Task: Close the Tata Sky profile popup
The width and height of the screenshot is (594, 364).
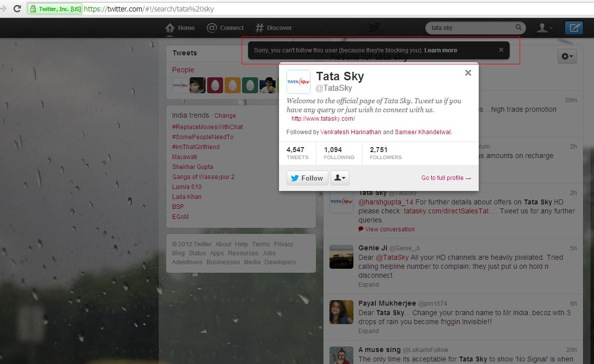Action: [x=468, y=73]
